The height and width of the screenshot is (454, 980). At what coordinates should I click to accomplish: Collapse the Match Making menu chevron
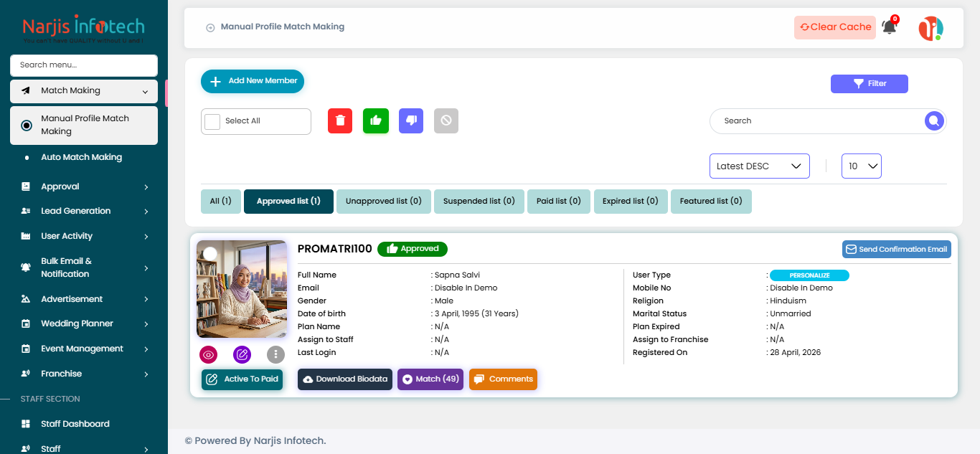click(x=146, y=92)
